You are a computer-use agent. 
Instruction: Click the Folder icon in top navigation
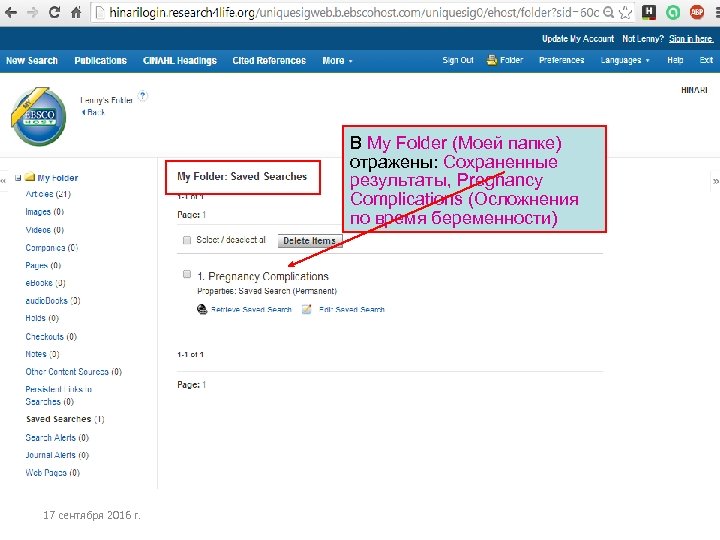pyautogui.click(x=492, y=60)
